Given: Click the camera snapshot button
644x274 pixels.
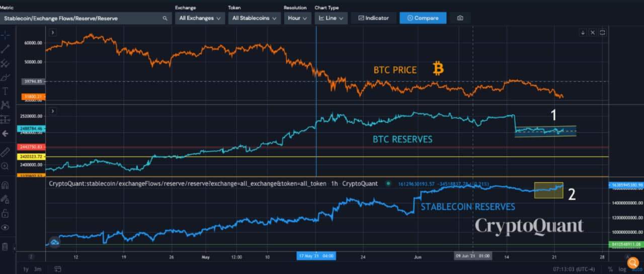Looking at the screenshot, I should (x=460, y=18).
